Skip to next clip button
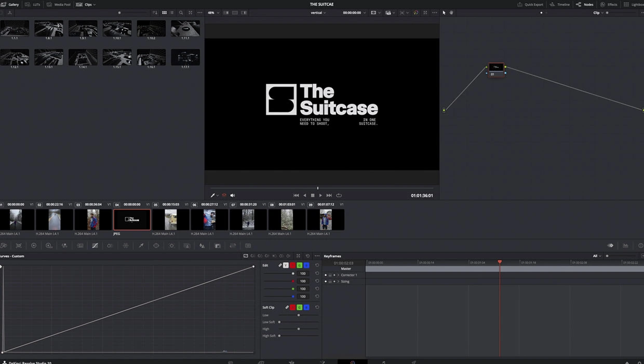Image resolution: width=644 pixels, height=364 pixels. (x=329, y=196)
